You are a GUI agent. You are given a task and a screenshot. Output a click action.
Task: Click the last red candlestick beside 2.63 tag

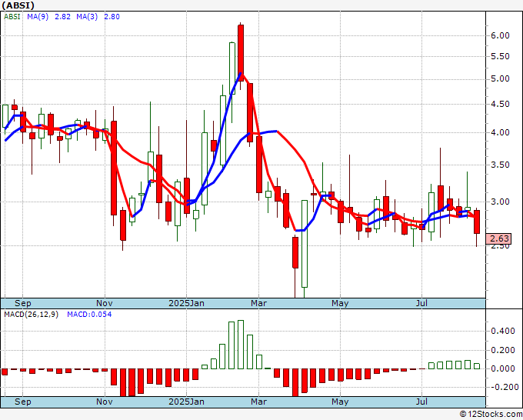tap(477, 222)
